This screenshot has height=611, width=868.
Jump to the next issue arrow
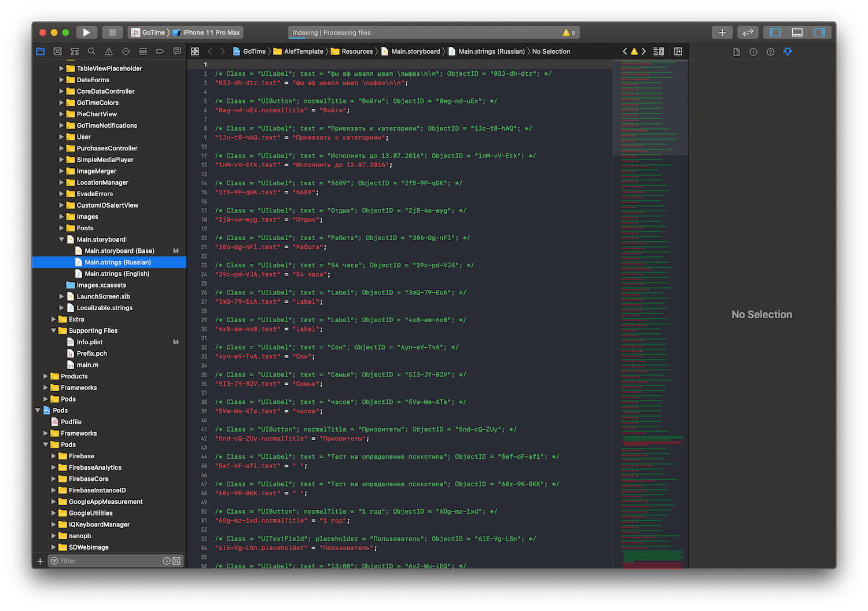[x=643, y=51]
